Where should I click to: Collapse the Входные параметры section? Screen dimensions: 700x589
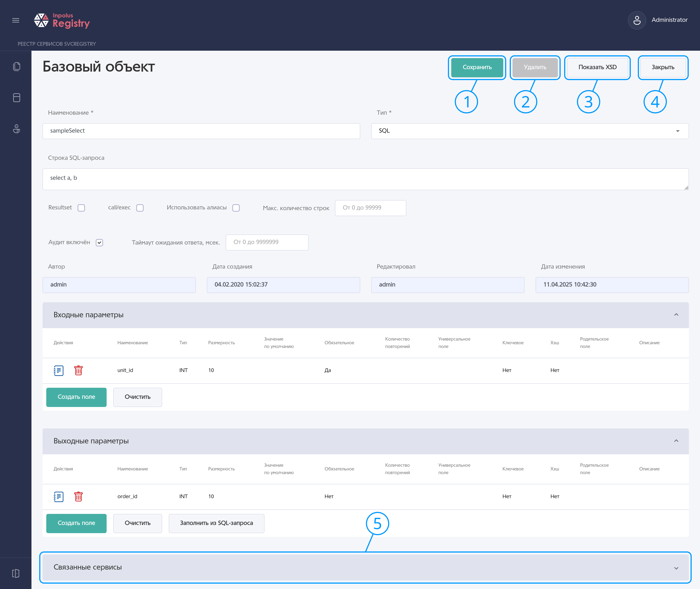pyautogui.click(x=676, y=314)
